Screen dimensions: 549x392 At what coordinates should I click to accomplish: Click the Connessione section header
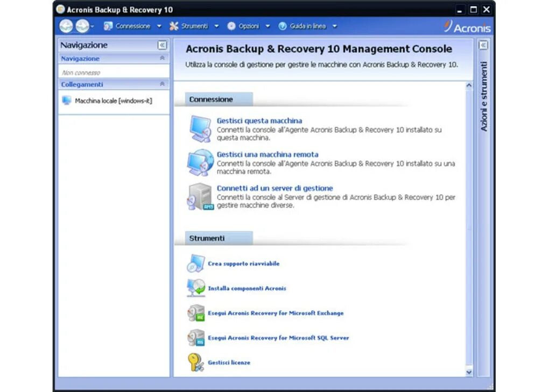[219, 99]
